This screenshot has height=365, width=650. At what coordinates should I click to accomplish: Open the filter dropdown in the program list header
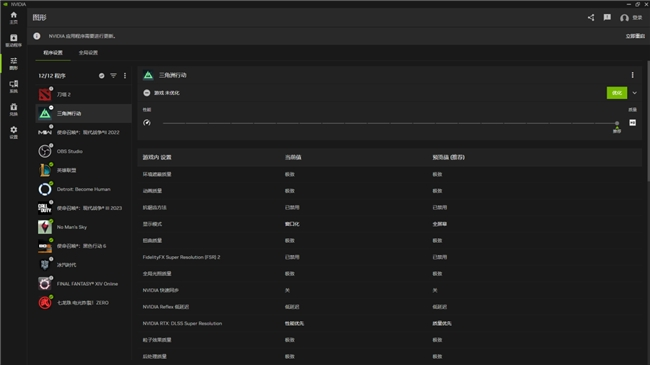tap(113, 75)
